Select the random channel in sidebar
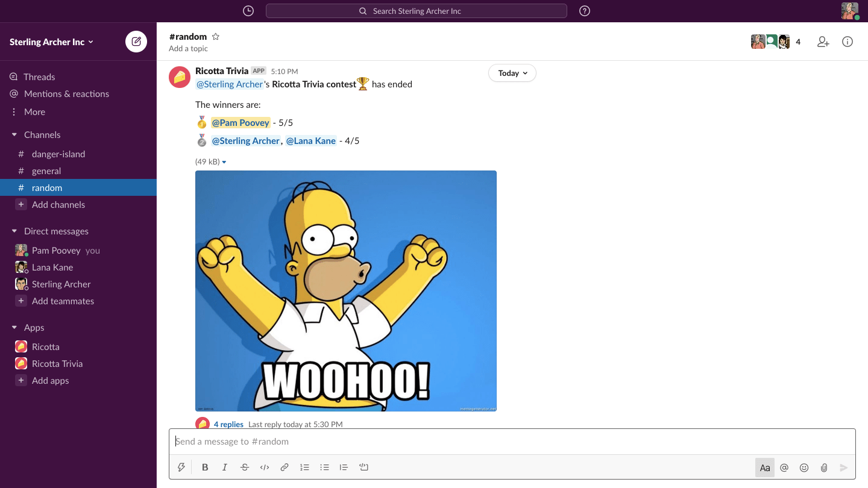The image size is (868, 488). 78,187
